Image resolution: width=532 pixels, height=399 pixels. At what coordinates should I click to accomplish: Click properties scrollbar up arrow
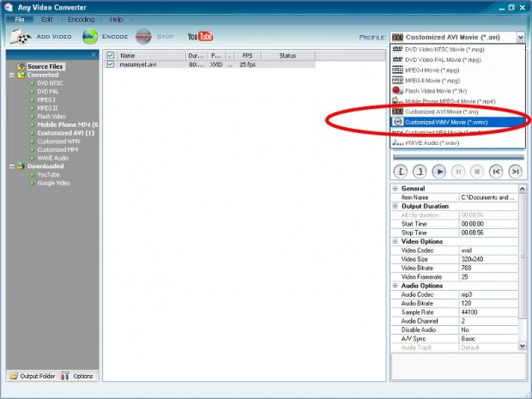pyautogui.click(x=523, y=188)
